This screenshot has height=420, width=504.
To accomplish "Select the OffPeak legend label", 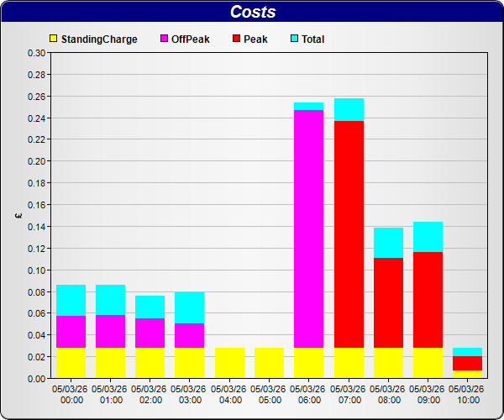I will coord(191,39).
